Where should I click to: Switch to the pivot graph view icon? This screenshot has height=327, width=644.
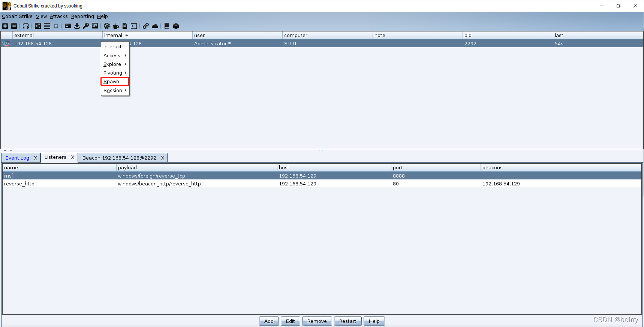coord(38,26)
